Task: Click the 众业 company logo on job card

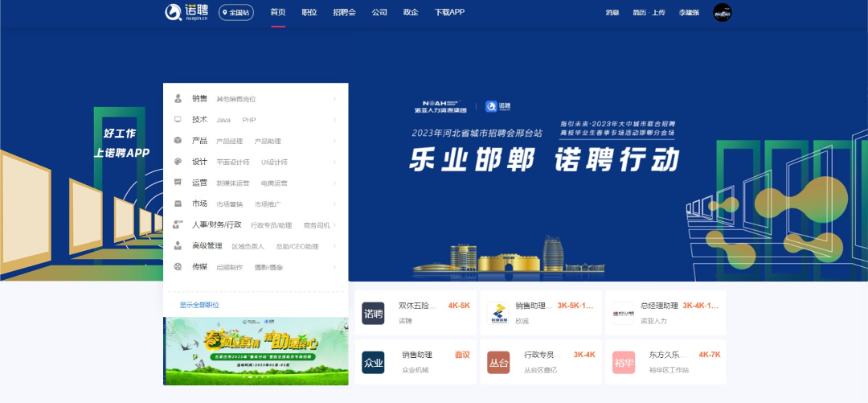Action: (373, 363)
